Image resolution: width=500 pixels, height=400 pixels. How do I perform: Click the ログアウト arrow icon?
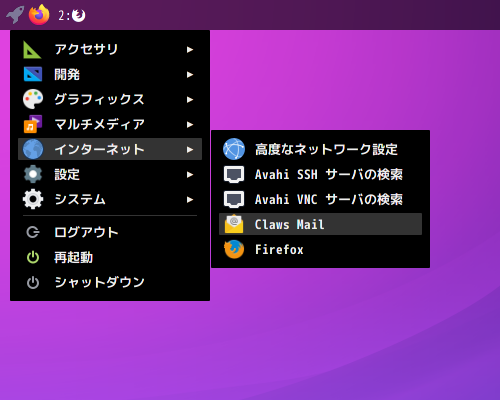(x=33, y=232)
